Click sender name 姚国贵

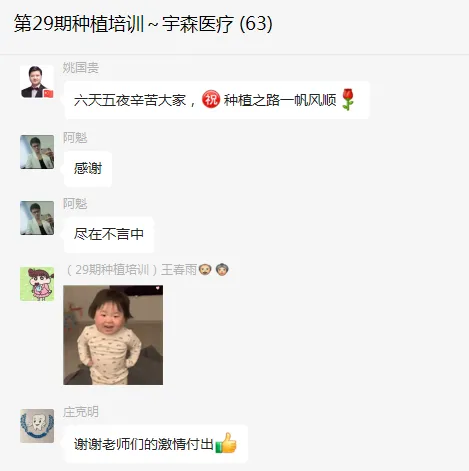pyautogui.click(x=81, y=68)
